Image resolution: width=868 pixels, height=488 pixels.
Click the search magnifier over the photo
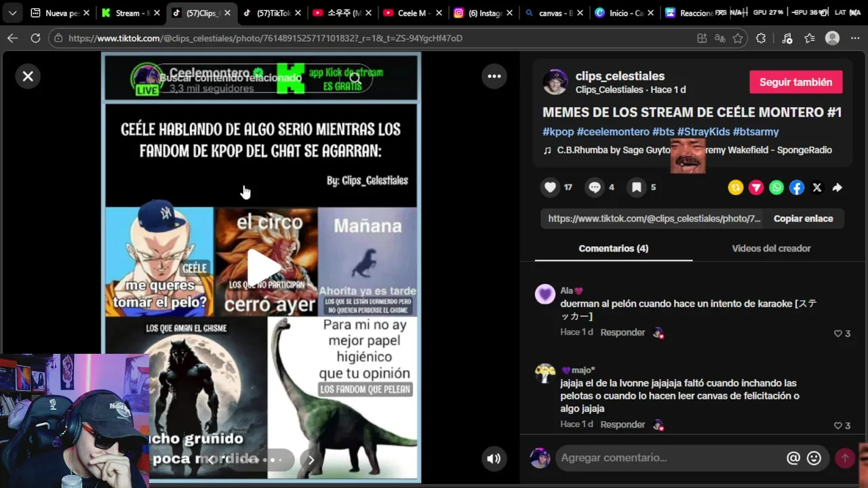pos(355,79)
